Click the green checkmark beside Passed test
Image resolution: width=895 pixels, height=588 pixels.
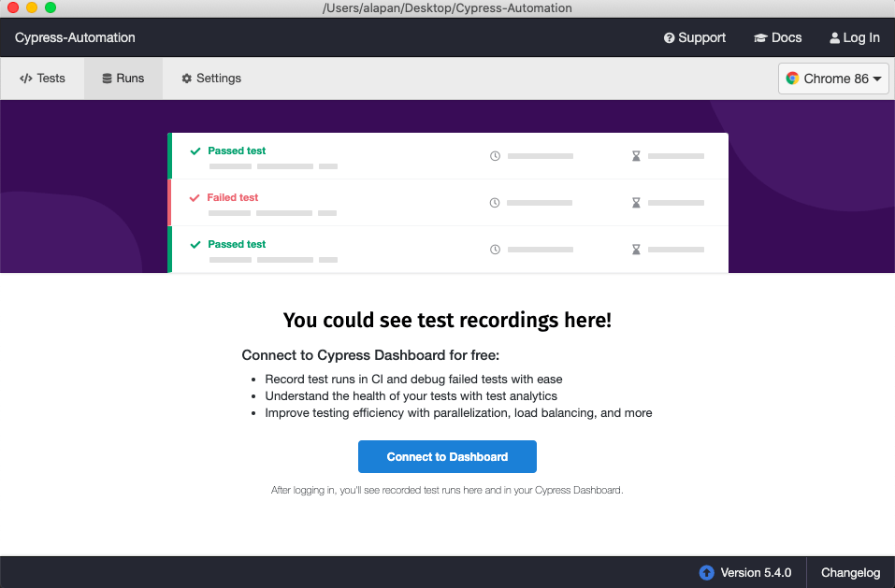196,151
